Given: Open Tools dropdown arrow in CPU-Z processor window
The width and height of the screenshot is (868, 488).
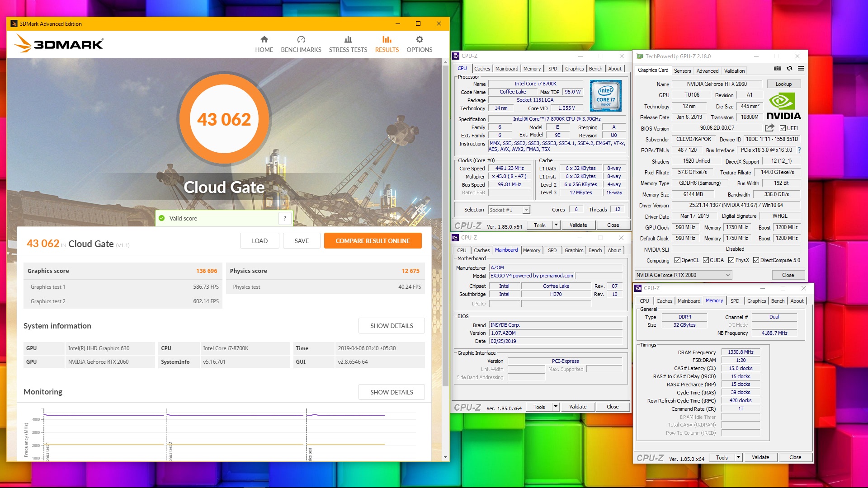Looking at the screenshot, I should pyautogui.click(x=556, y=225).
